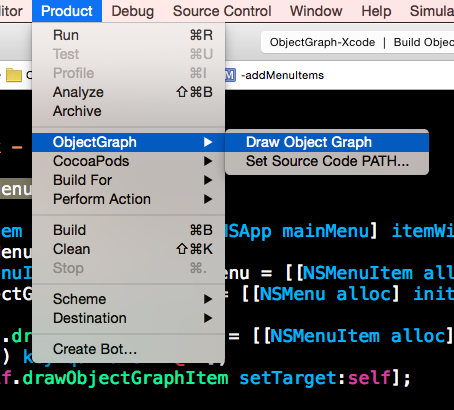
Task: Select Build in the Product menu
Action: coord(129,230)
